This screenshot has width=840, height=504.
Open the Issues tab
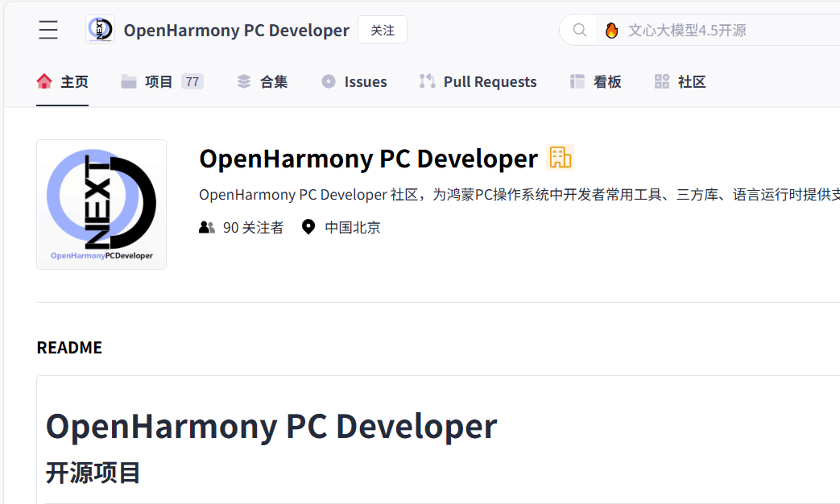pos(354,82)
